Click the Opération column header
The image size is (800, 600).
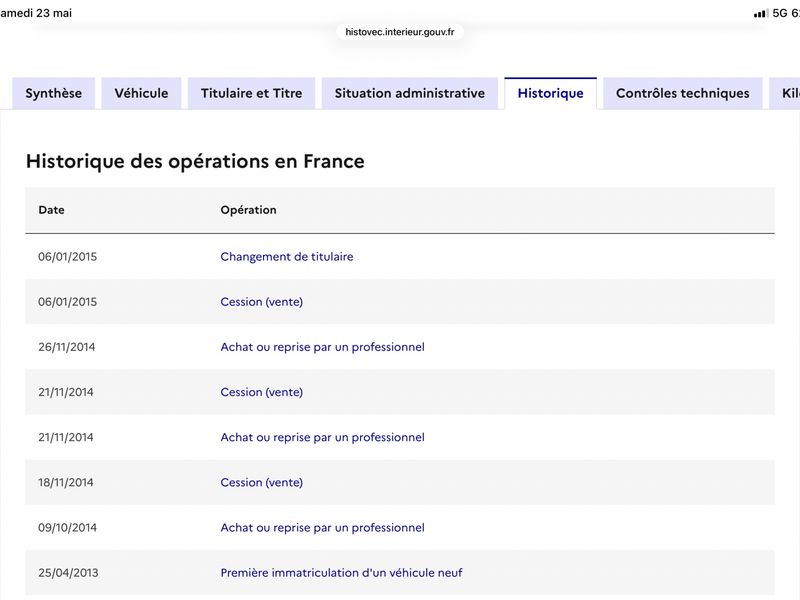click(x=248, y=210)
